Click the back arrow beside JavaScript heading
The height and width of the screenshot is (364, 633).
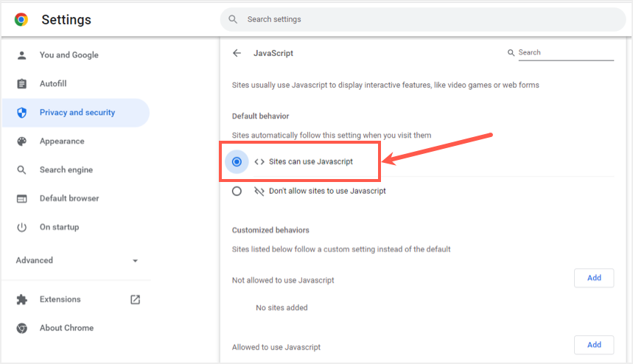[237, 53]
